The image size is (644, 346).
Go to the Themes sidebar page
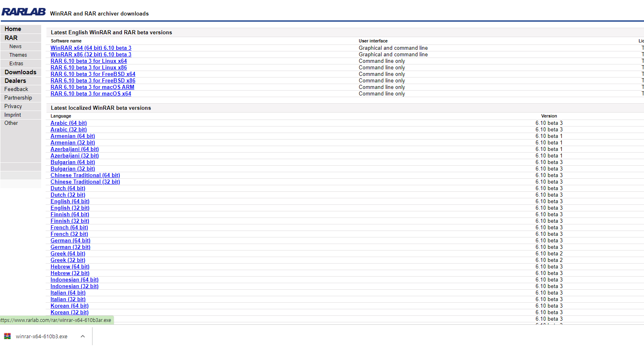click(18, 55)
